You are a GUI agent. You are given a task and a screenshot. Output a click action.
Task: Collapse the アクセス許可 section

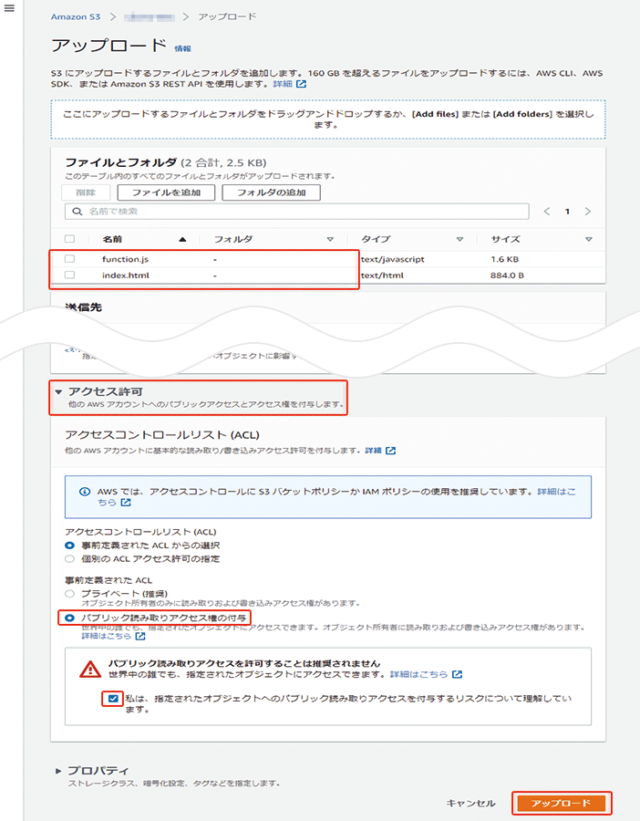pyautogui.click(x=59, y=393)
